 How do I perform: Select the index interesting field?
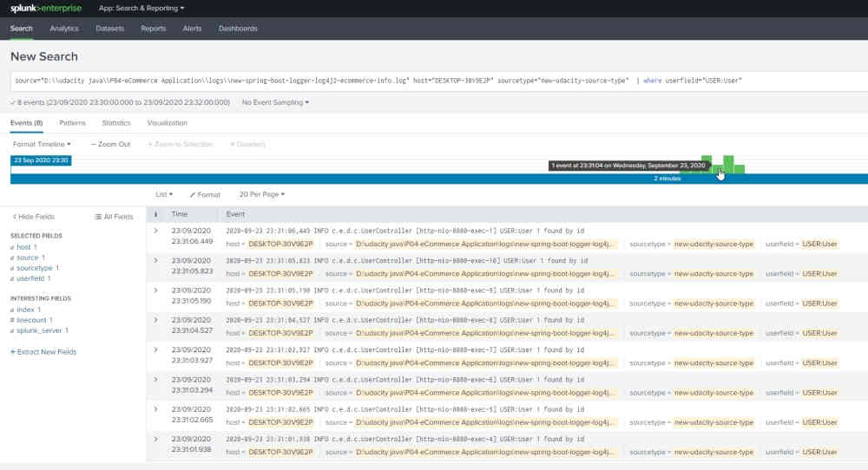click(25, 310)
